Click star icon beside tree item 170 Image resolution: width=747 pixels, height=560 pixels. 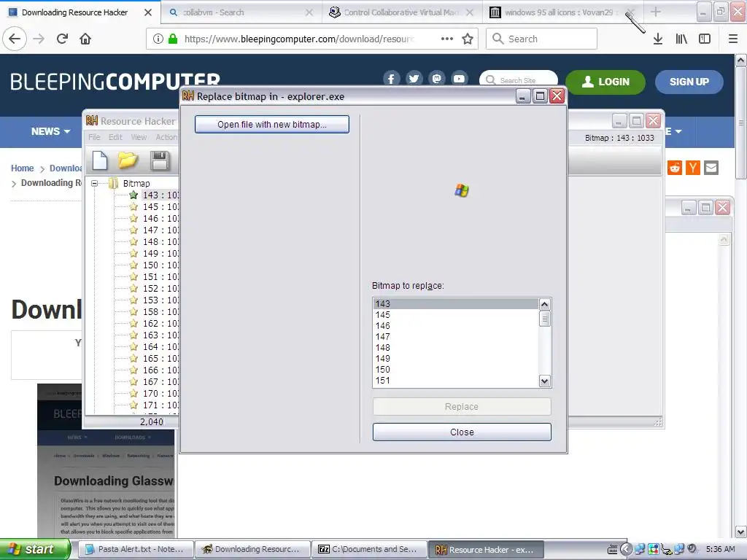tap(133, 393)
